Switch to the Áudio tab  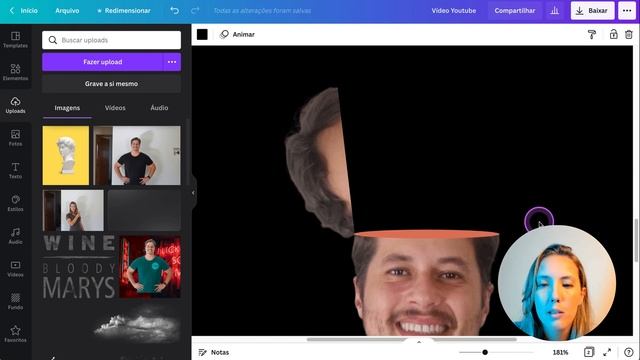159,108
